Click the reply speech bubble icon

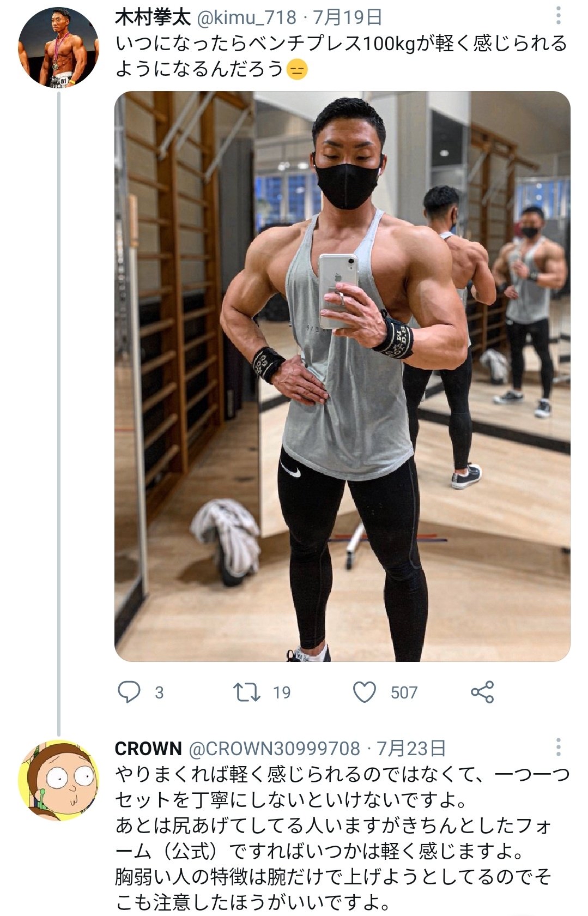[x=129, y=692]
